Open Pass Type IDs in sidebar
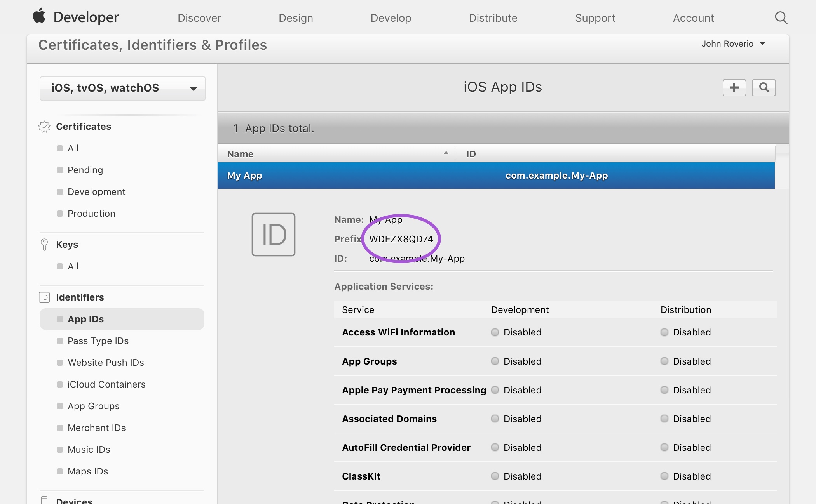Screen dimensions: 816x504 98,341
